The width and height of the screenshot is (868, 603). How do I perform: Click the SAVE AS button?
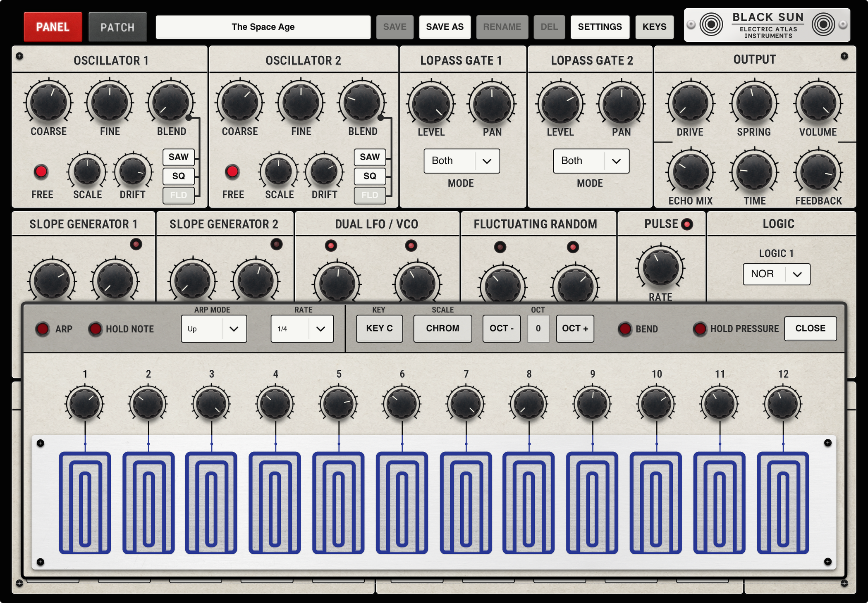[x=445, y=27]
